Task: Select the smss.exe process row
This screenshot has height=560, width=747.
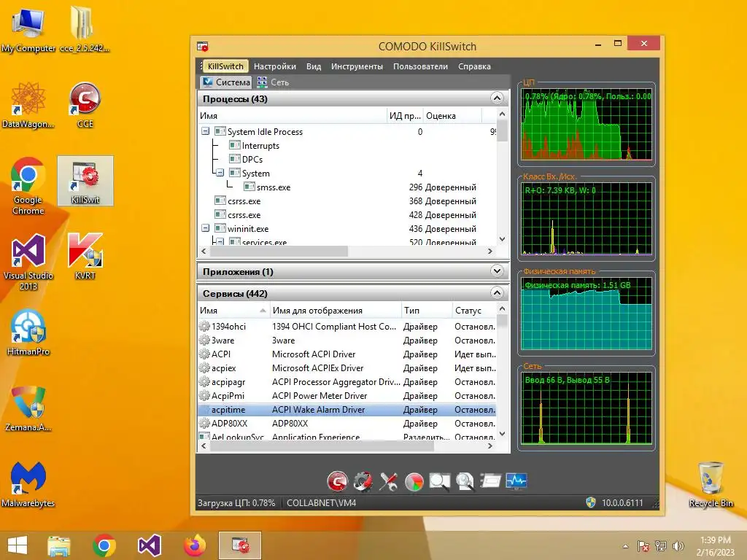Action: 347,187
